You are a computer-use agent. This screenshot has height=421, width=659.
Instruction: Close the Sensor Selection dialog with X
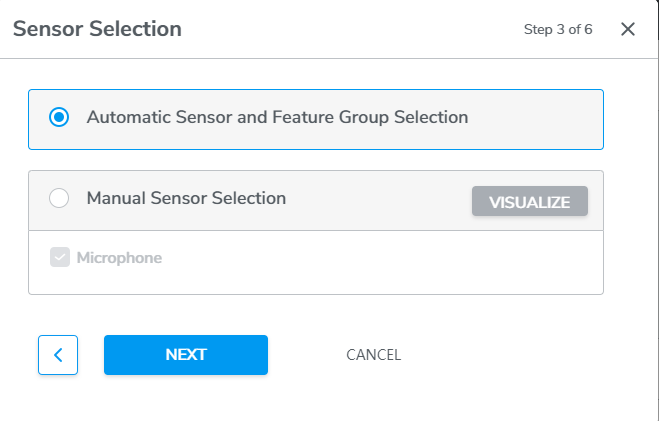(x=627, y=29)
